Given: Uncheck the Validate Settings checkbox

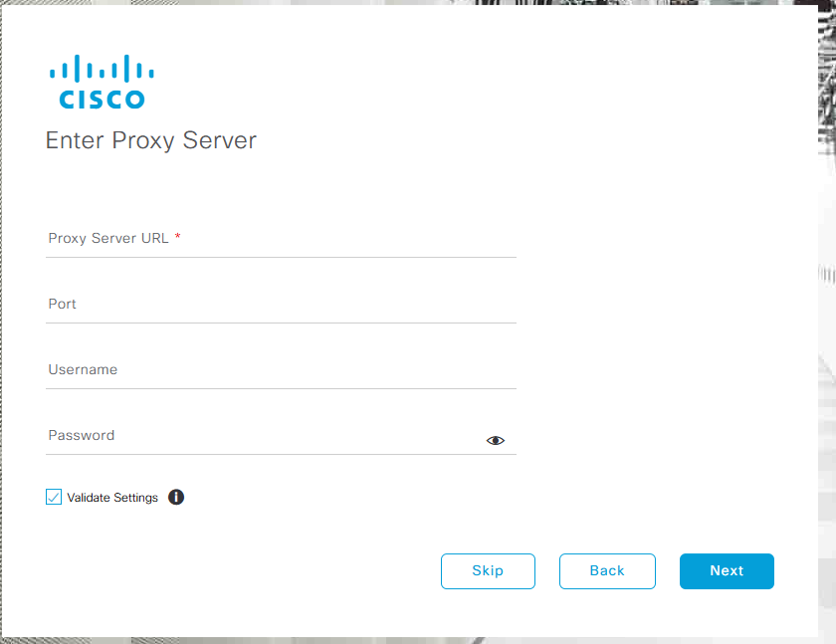Looking at the screenshot, I should (x=54, y=497).
